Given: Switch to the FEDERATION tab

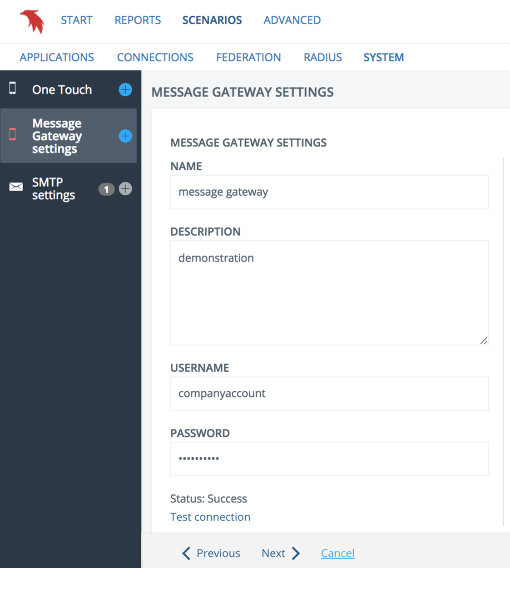Looking at the screenshot, I should click(249, 57).
